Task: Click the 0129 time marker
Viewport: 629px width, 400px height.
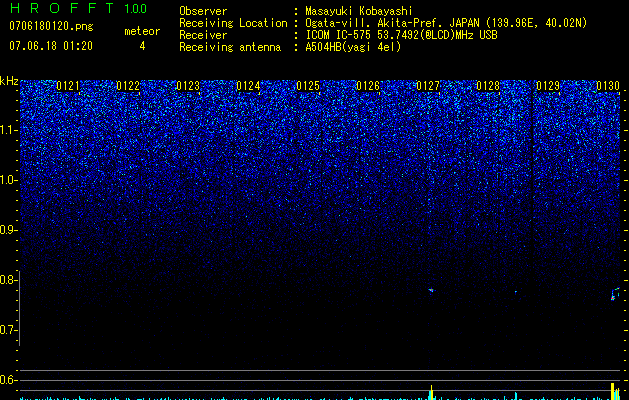Action: 548,86
